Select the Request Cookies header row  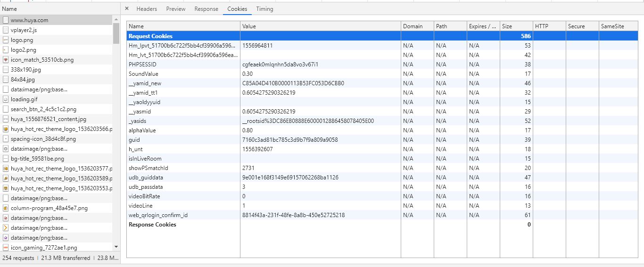(382, 36)
